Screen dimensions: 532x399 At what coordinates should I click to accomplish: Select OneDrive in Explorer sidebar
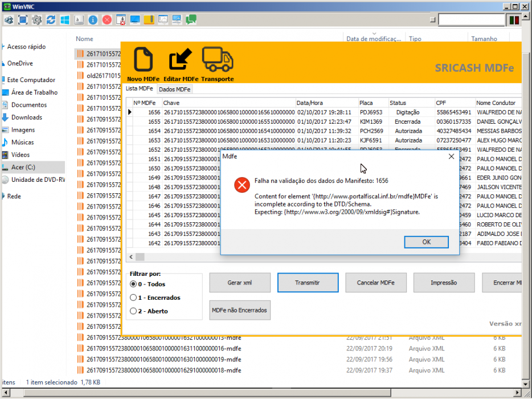click(x=20, y=63)
